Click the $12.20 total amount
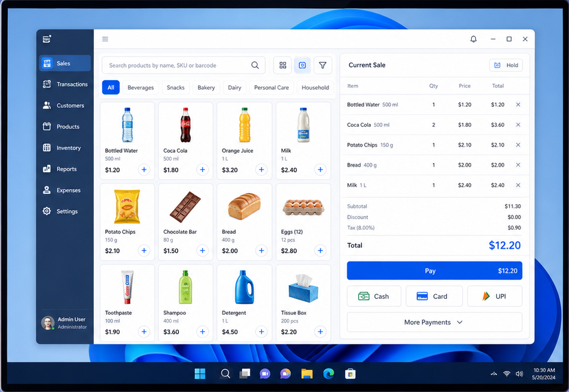This screenshot has height=392, width=569. [505, 245]
